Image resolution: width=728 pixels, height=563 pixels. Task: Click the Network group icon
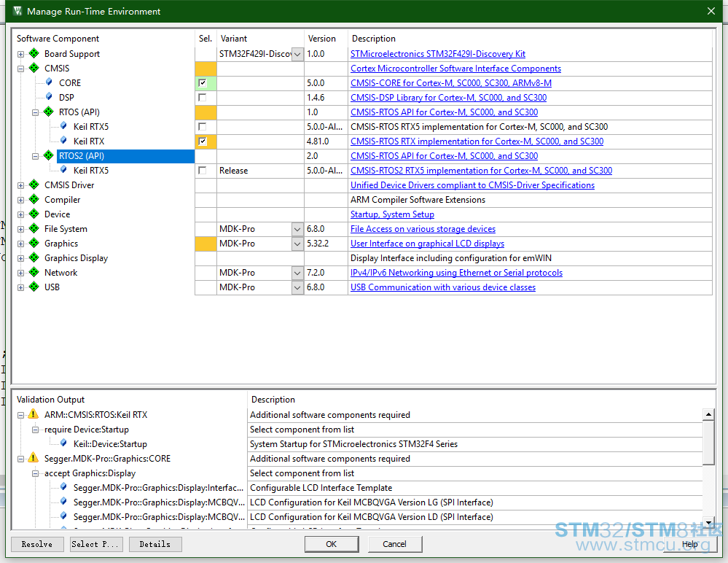(x=34, y=272)
